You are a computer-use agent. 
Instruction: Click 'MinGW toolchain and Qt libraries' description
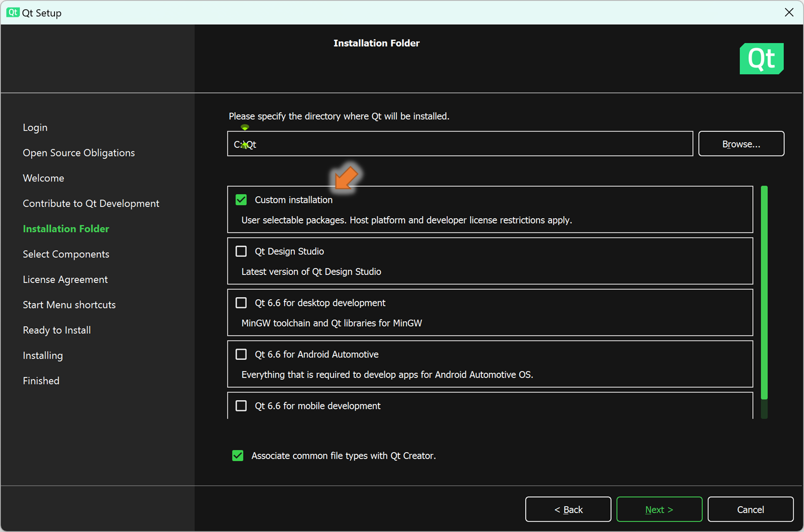tap(332, 323)
